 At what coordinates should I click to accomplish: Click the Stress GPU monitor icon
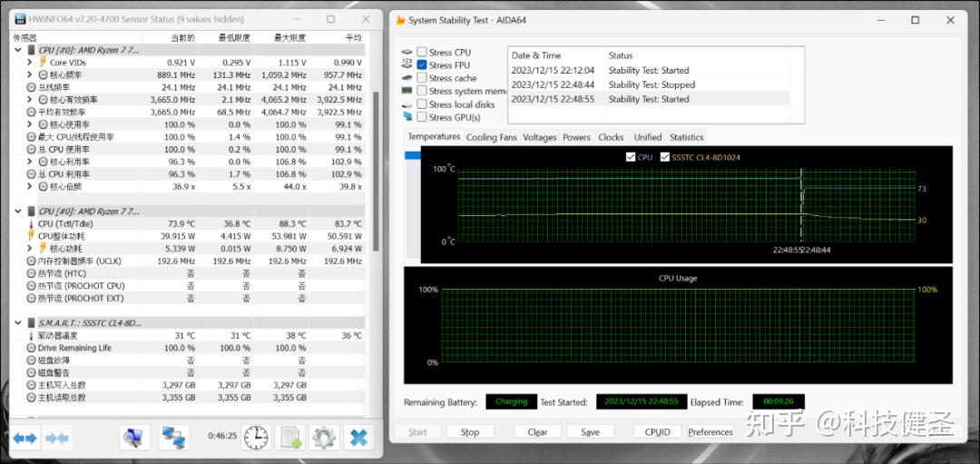407,117
